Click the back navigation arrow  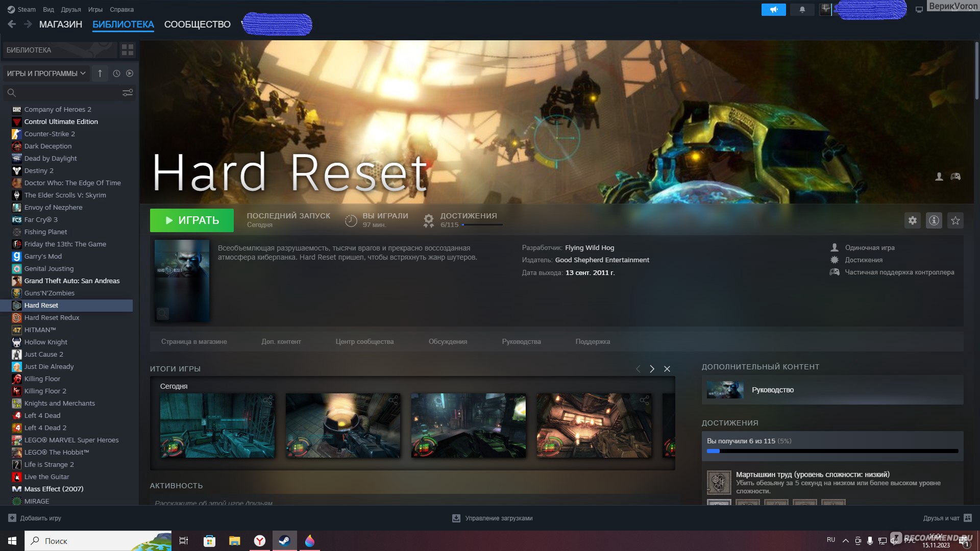tap(12, 24)
